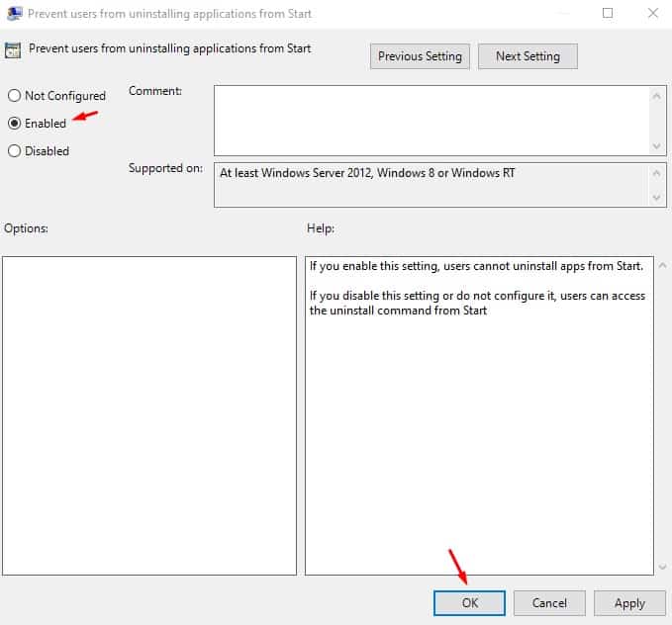Click the 'Comment:' label

point(155,91)
